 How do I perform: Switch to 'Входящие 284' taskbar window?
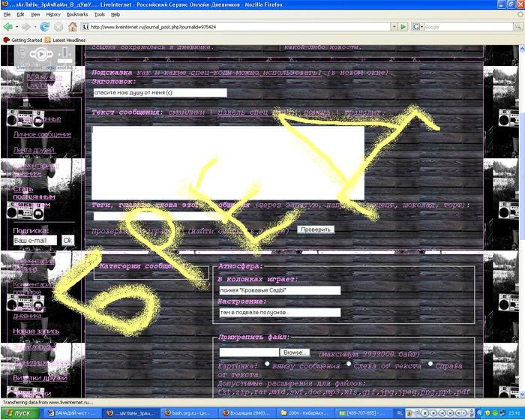[x=247, y=413]
